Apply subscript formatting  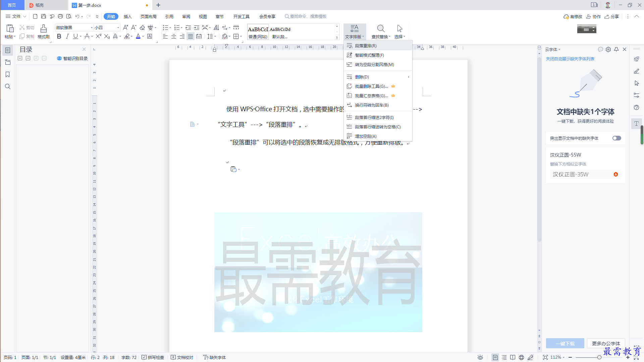tap(107, 36)
